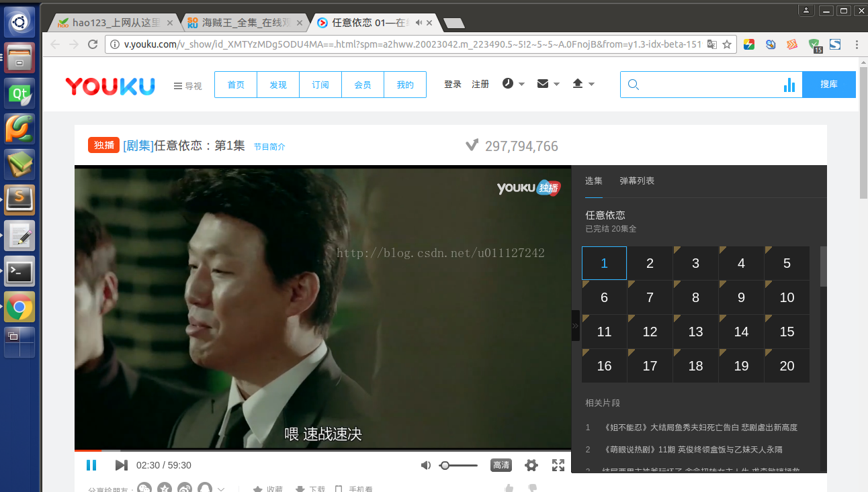Click the address bar URL
The height and width of the screenshot is (492, 868).
point(412,44)
